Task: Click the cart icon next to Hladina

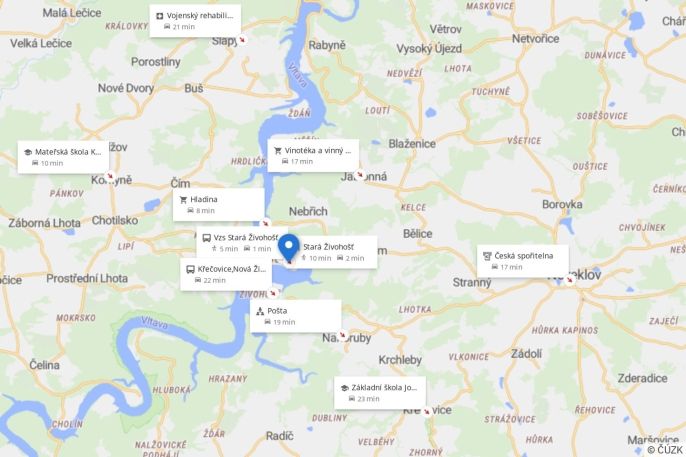Action: click(183, 200)
